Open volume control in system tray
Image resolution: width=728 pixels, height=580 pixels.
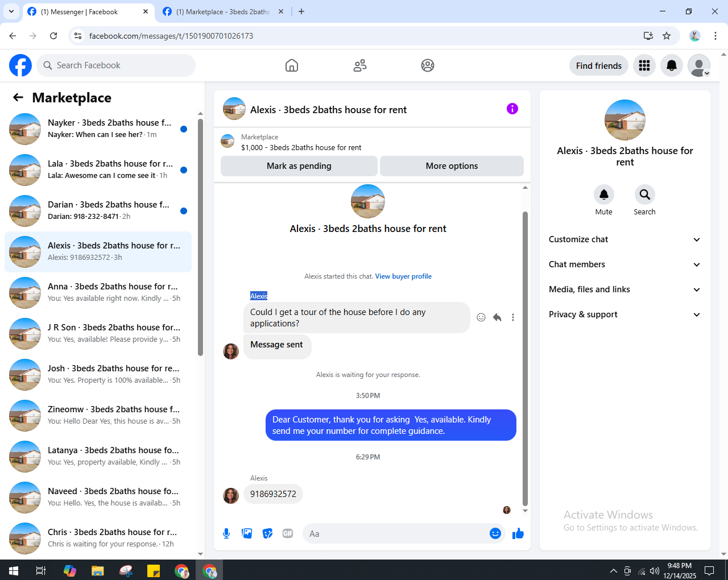pyautogui.click(x=655, y=570)
